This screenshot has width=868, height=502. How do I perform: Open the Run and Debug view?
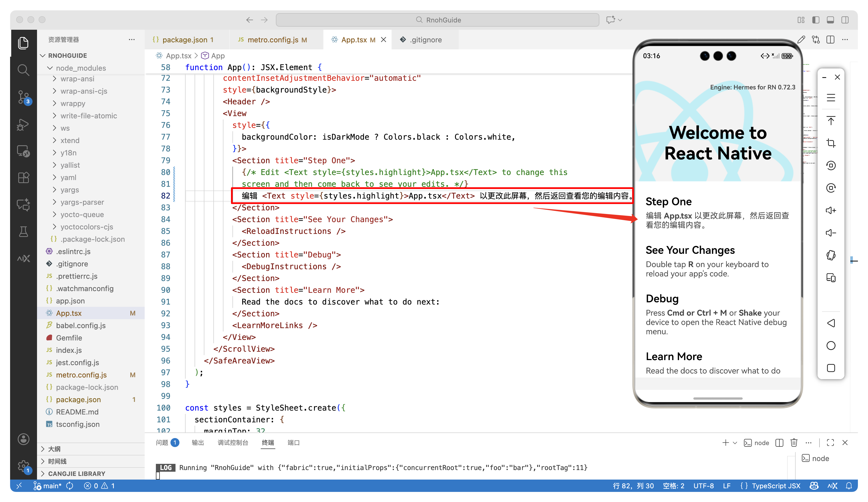coord(23,125)
